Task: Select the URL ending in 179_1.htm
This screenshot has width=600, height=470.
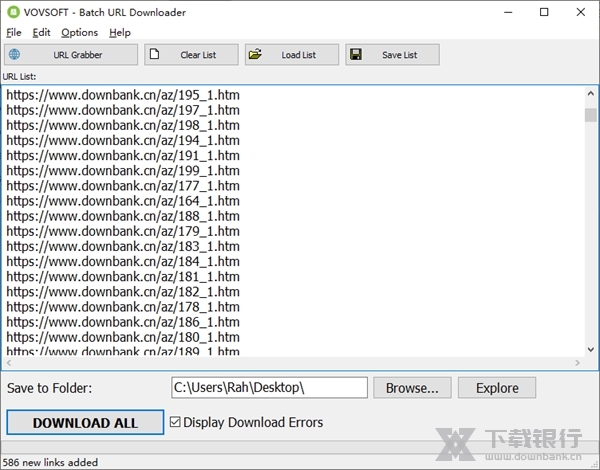Action: click(x=123, y=231)
